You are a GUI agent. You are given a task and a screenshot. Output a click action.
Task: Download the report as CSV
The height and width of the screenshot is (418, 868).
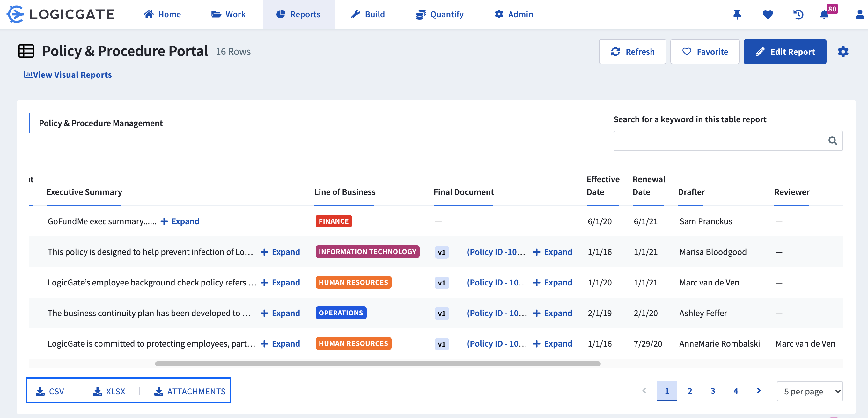click(50, 391)
